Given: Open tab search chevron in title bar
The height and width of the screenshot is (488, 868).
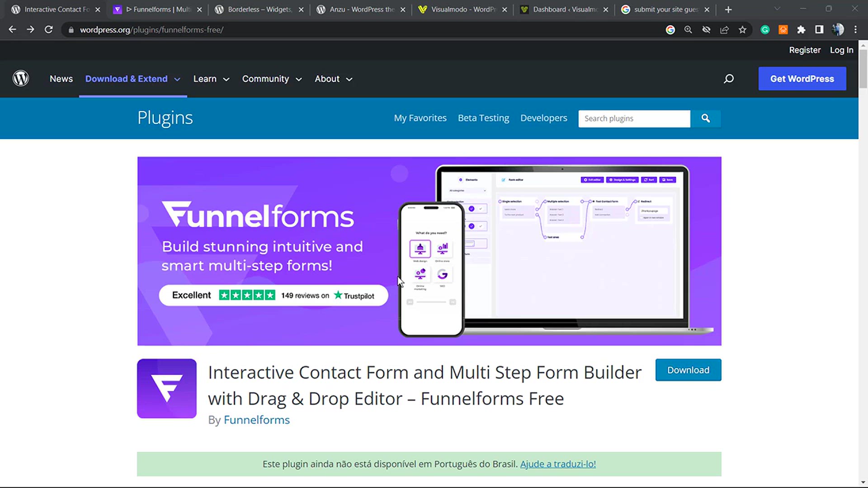Looking at the screenshot, I should pyautogui.click(x=777, y=9).
